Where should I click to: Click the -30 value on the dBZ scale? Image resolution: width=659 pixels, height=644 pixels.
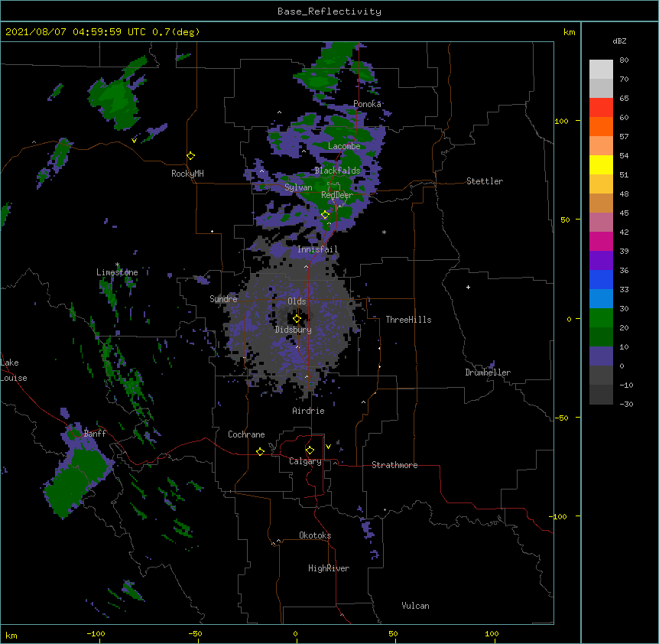[626, 404]
